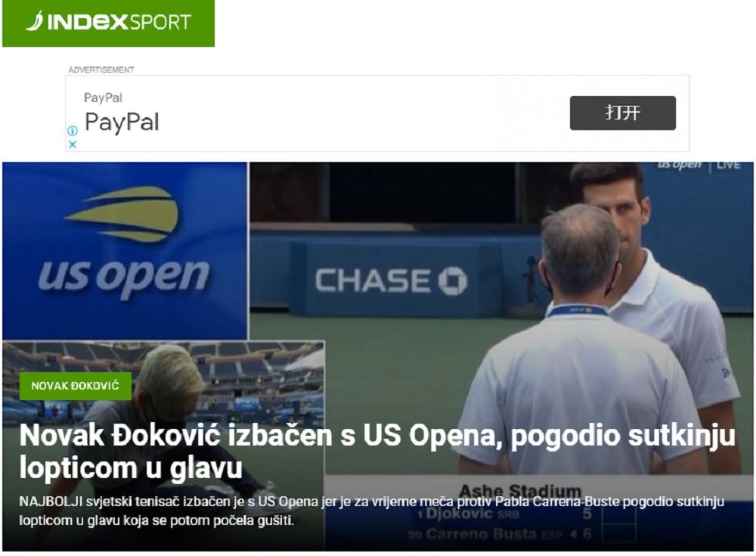756x556 pixels.
Task: Click the Chase banner in the photo
Action: 391,281
